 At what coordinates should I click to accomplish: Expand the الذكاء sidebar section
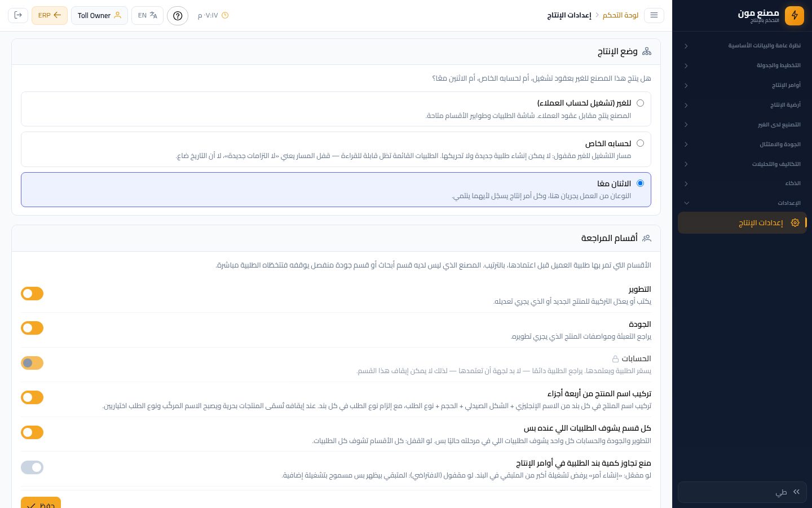coord(742,183)
